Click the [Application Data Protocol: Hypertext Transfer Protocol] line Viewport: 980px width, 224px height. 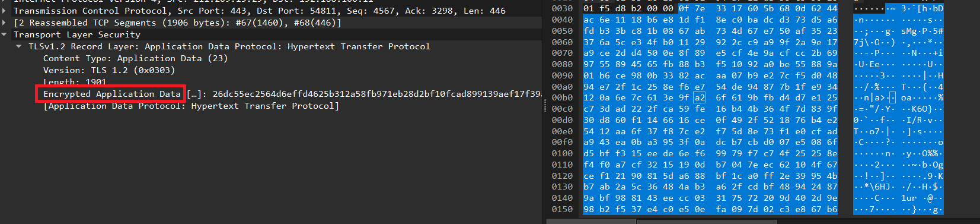pos(191,106)
